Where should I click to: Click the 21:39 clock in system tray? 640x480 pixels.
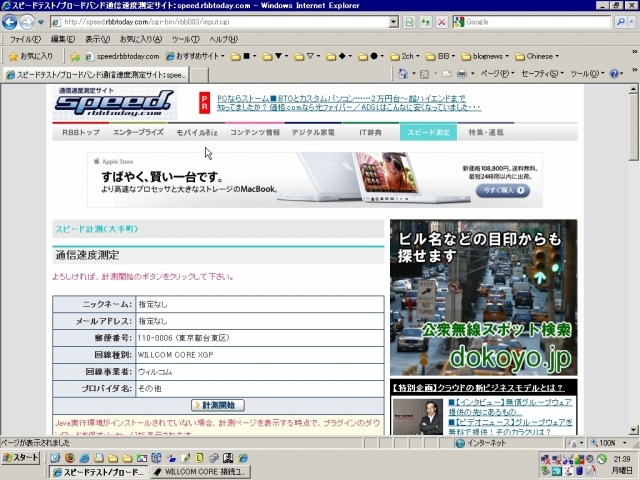click(622, 459)
